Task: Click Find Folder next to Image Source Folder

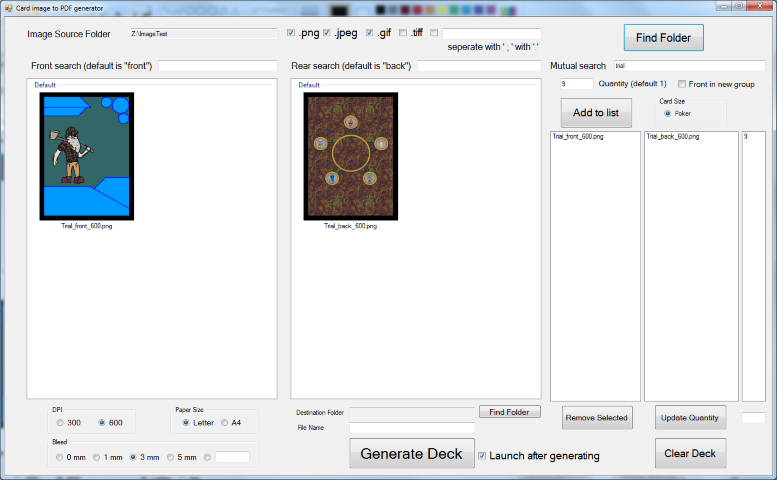Action: [663, 38]
